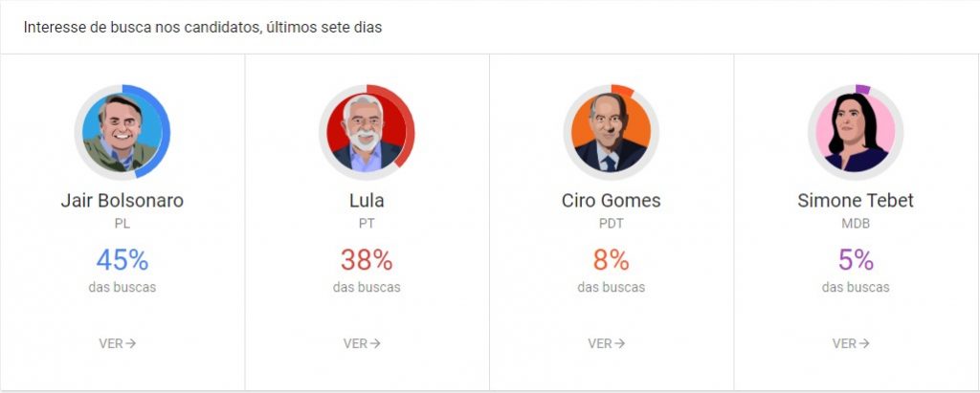Click Ciro Gomes's avatar illustration
Viewport: 980px width, 393px height.
(611, 132)
